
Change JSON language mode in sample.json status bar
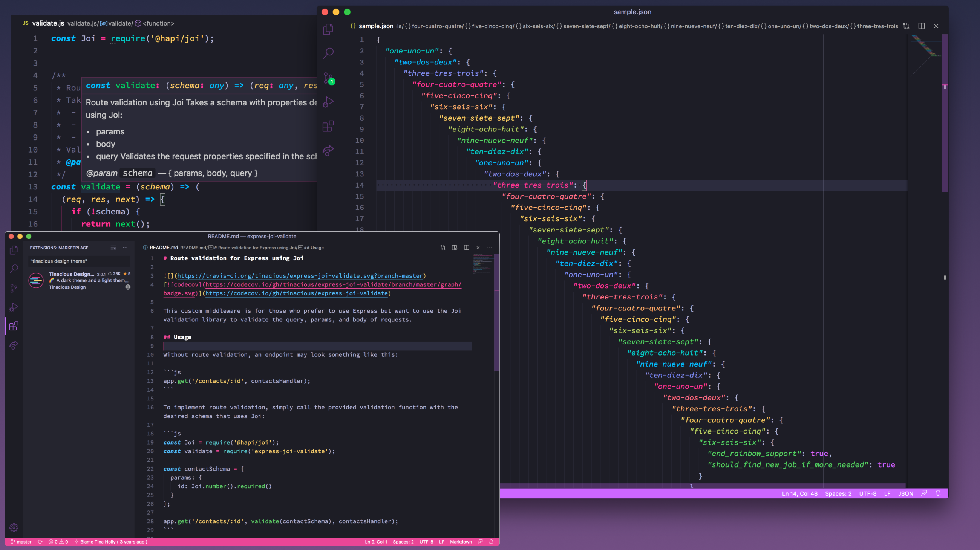click(x=905, y=494)
